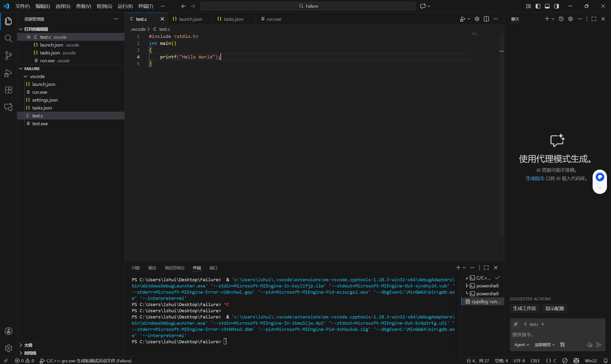Open the Source Control view icon

8,55
